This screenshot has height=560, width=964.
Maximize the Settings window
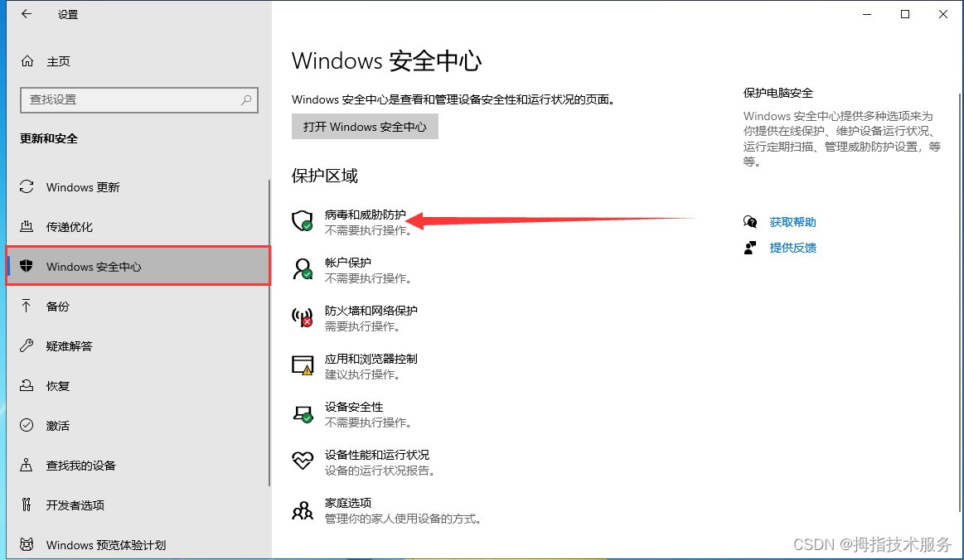(905, 14)
